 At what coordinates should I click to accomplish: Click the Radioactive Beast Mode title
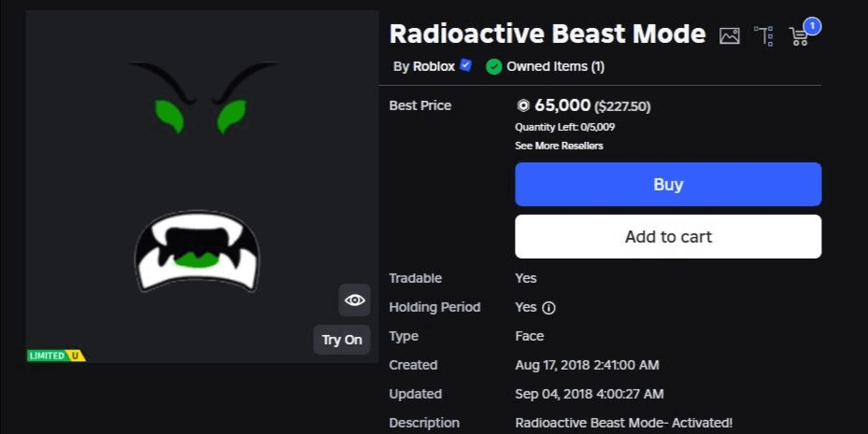548,34
